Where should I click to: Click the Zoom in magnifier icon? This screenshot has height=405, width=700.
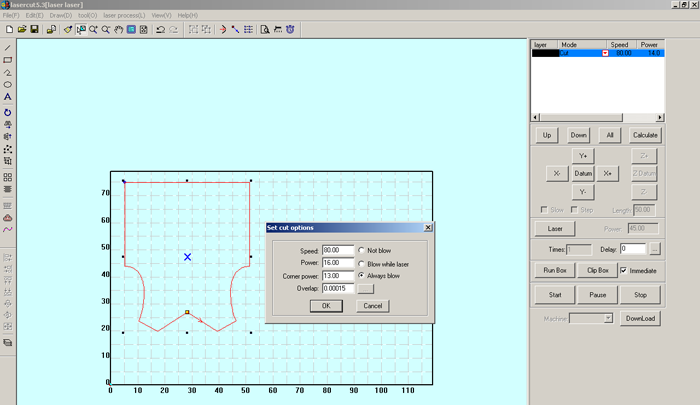click(x=93, y=29)
